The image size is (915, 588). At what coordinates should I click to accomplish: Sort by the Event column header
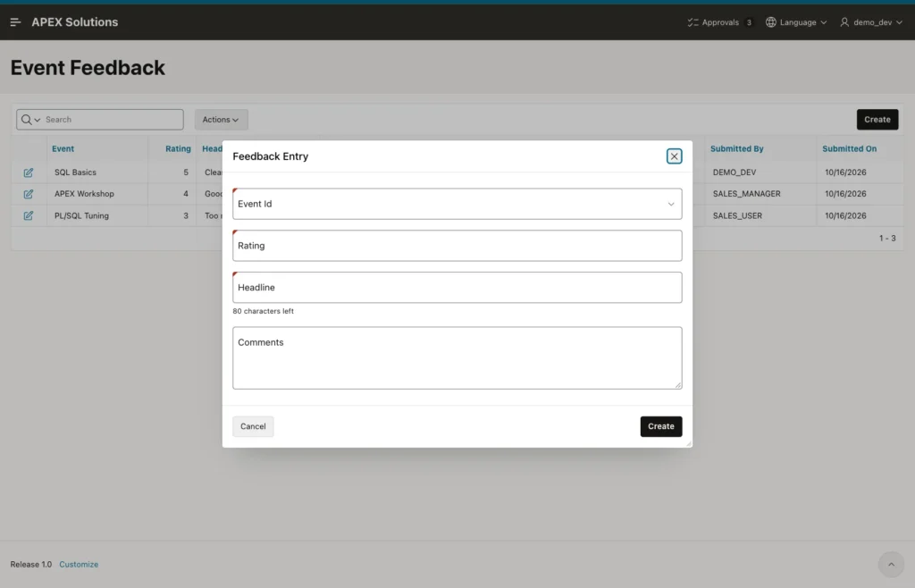(63, 148)
